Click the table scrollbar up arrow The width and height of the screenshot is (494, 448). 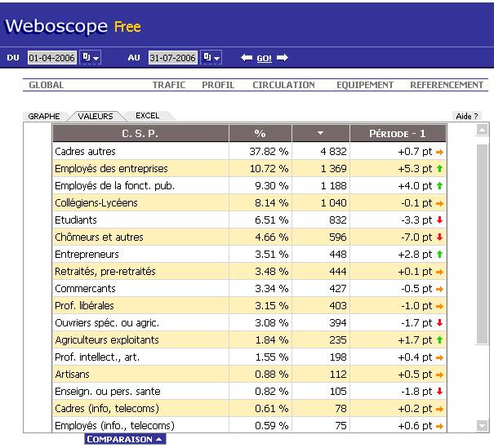pyautogui.click(x=482, y=129)
